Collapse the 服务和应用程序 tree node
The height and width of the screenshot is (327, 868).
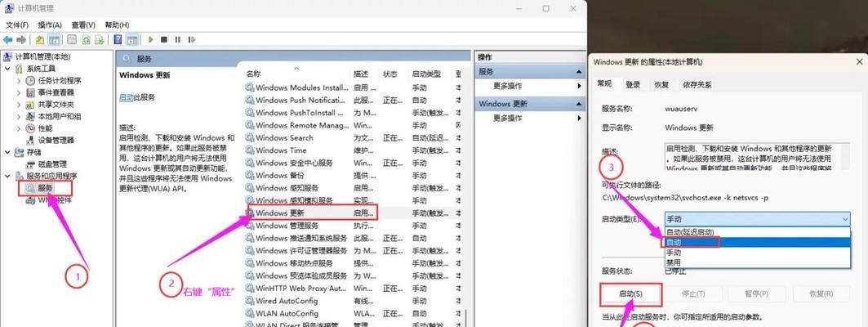(7, 176)
